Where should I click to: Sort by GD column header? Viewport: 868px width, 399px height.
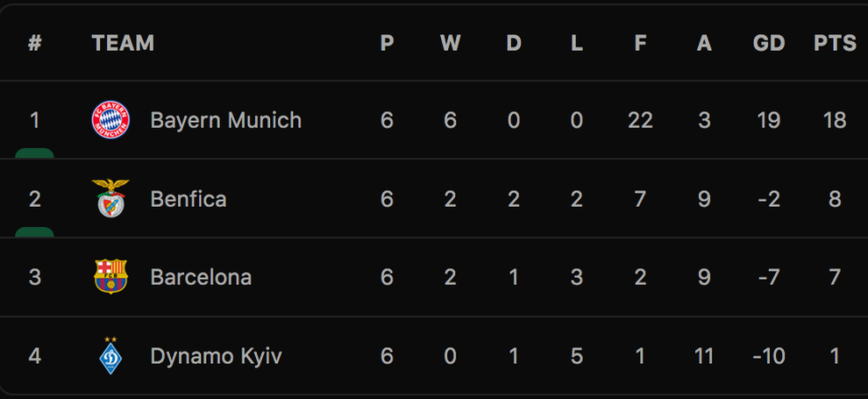click(769, 43)
